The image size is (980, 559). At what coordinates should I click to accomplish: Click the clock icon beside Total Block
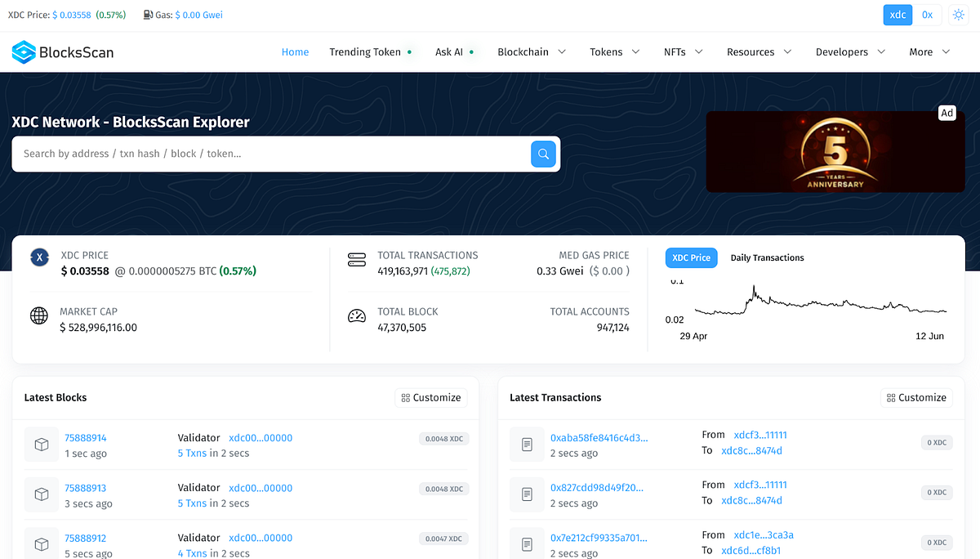357,315
